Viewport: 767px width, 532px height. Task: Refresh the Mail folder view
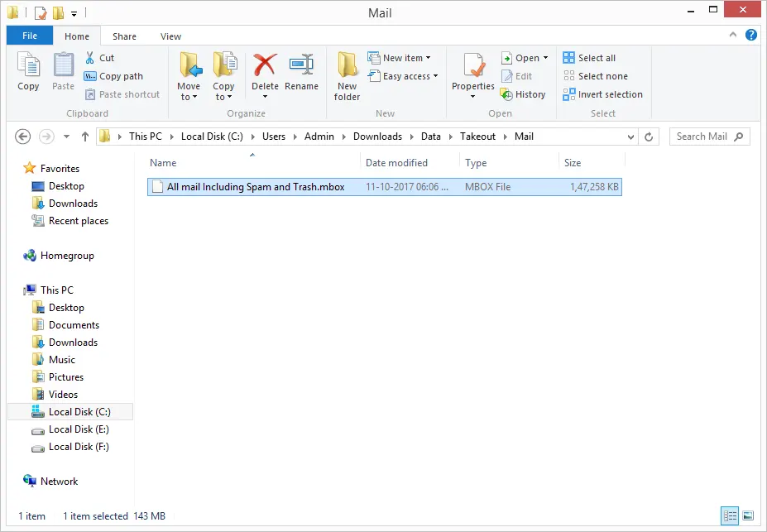click(649, 137)
